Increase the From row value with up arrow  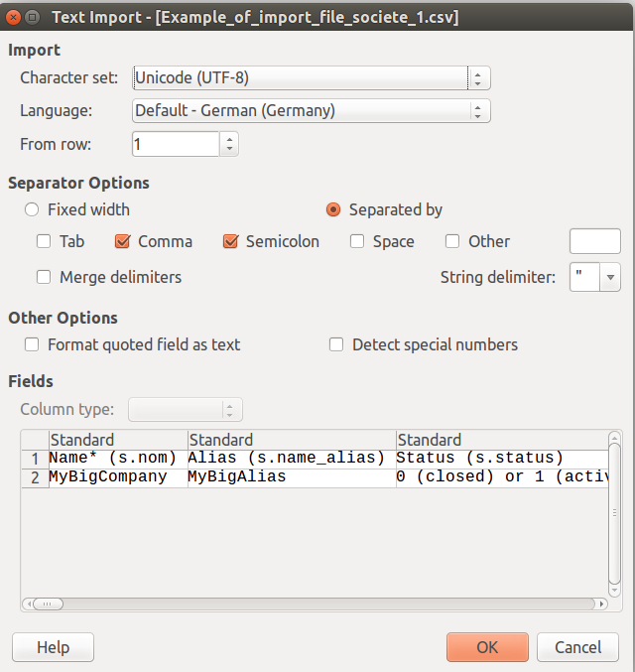(229, 139)
